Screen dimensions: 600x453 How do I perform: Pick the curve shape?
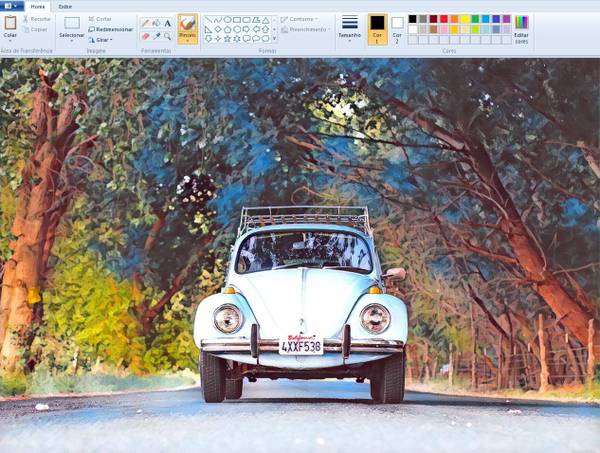tap(218, 20)
